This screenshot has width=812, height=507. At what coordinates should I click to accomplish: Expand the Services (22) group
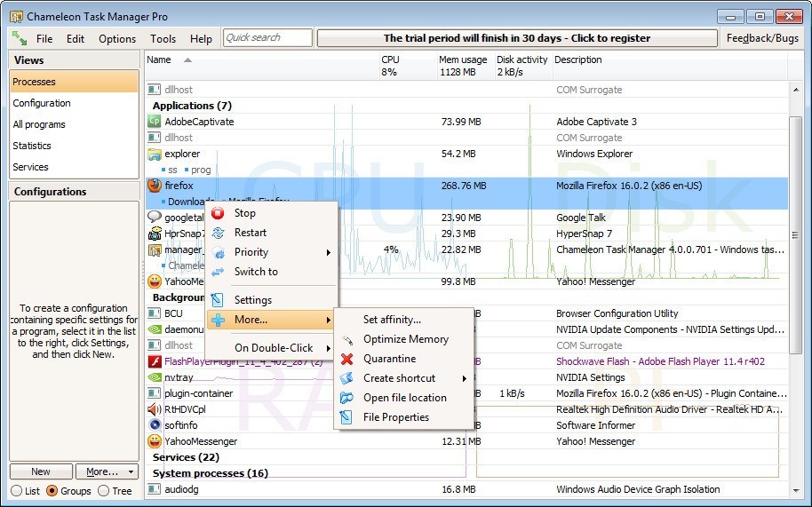click(x=186, y=457)
